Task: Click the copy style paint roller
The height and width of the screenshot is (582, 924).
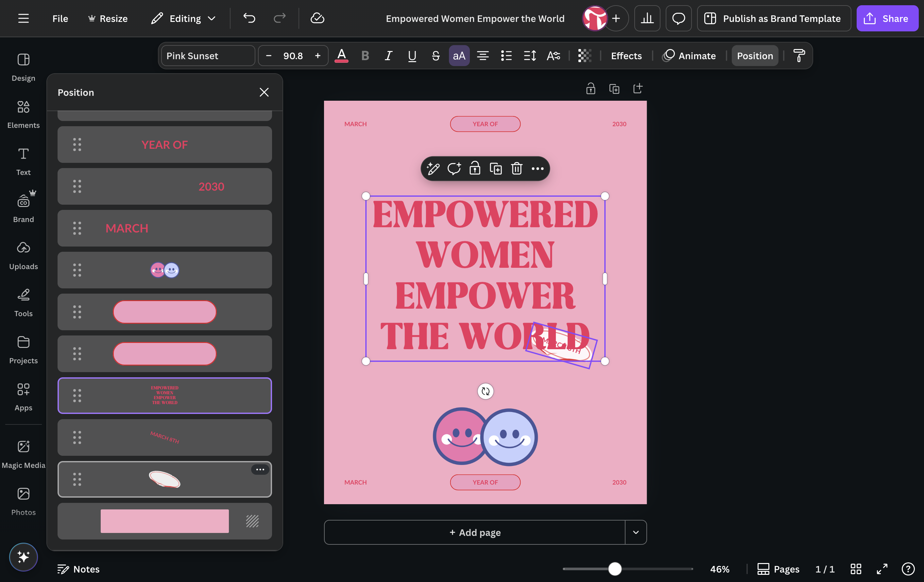Action: (799, 56)
